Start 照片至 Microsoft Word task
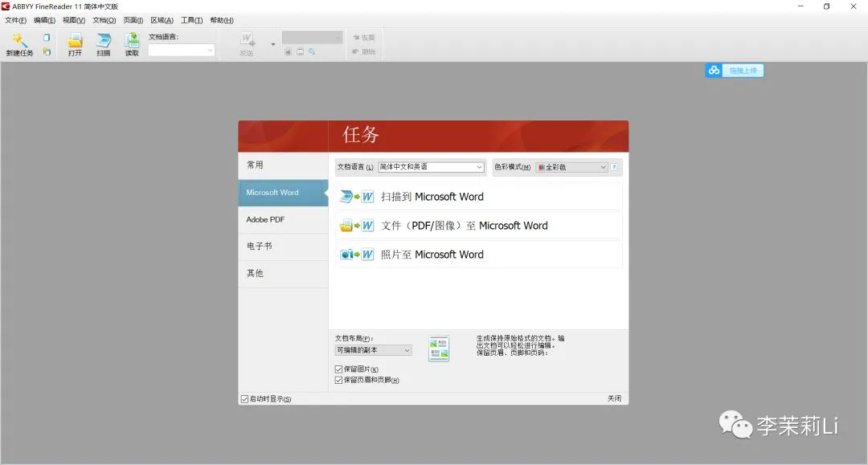 tap(478, 255)
